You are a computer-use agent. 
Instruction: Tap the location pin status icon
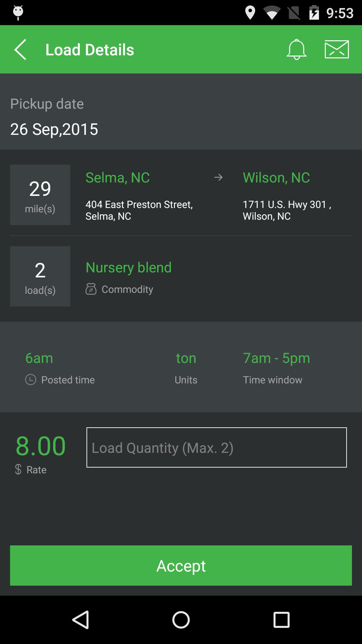tap(250, 13)
